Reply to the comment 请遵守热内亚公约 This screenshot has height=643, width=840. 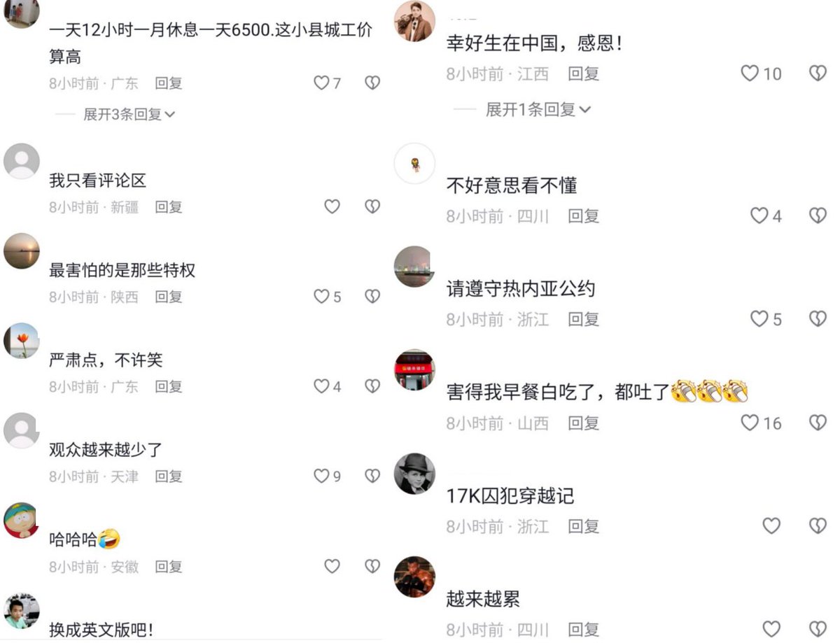[583, 320]
